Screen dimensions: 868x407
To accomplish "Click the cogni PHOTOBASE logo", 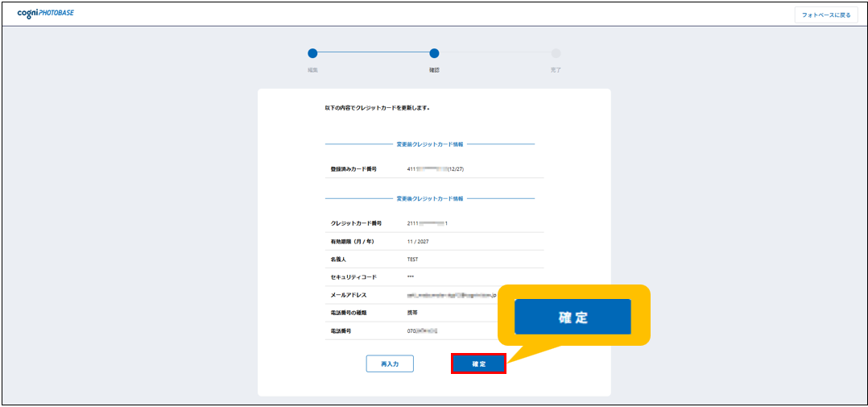I will (45, 14).
